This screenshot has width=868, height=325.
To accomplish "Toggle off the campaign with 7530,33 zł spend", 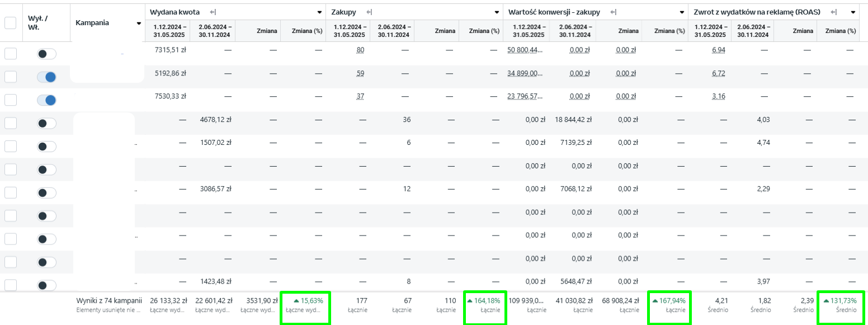I will [46, 100].
